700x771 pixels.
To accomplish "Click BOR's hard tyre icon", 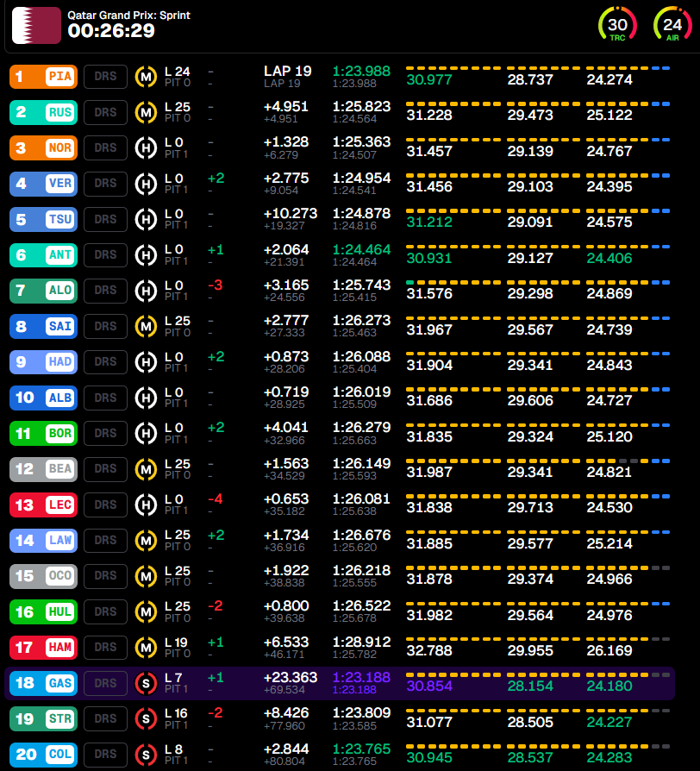I will point(146,433).
